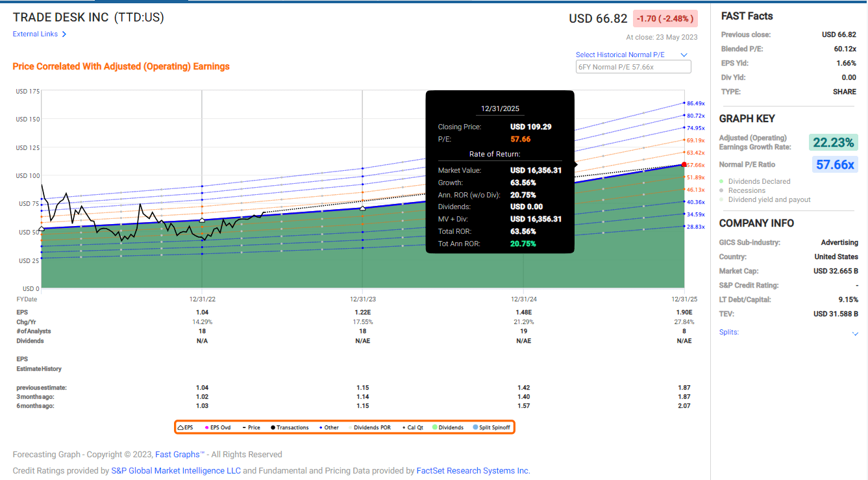
Task: Select the magenta EPS Ovd legend marker
Action: (206, 427)
